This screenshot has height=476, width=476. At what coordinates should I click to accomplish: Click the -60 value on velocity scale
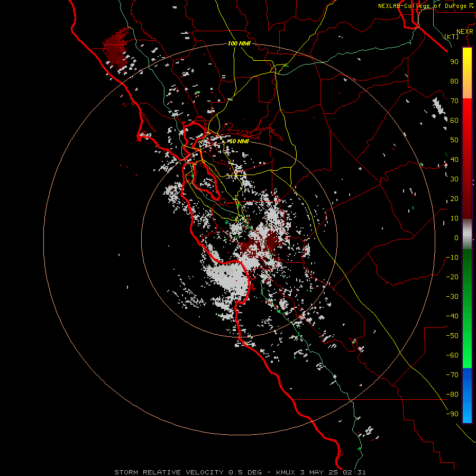click(452, 355)
